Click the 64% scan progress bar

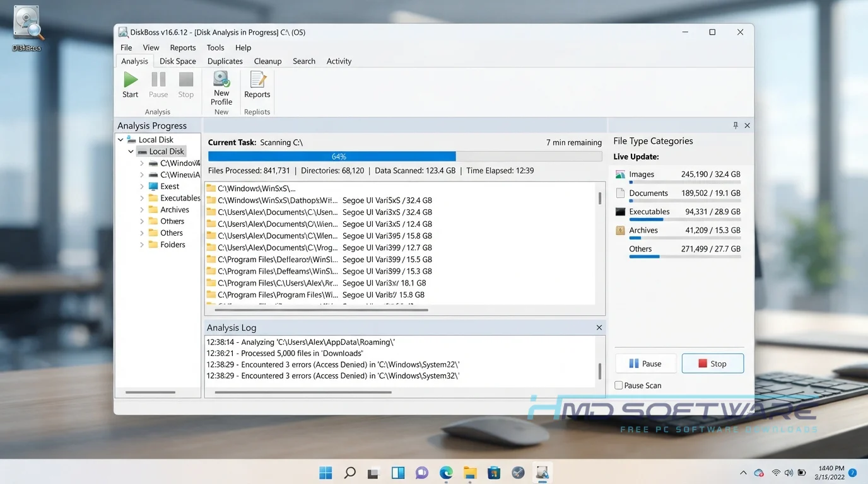point(405,156)
